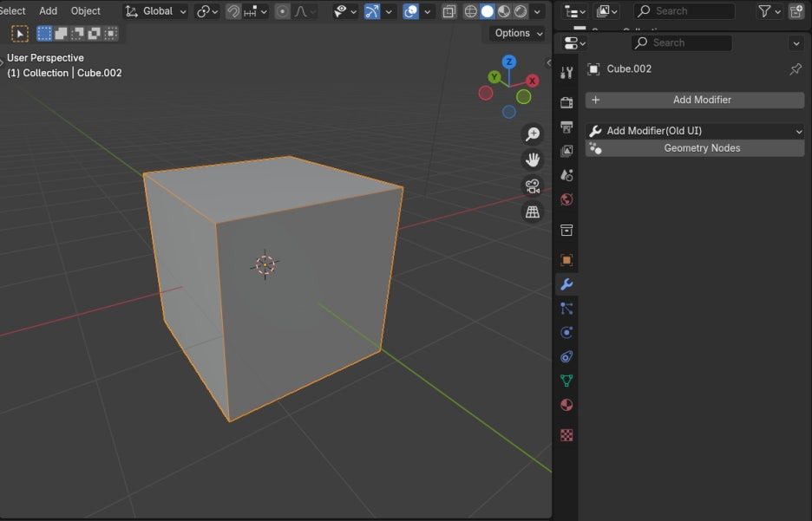Screen dimensions: 812x521
Task: Open the Texture properties tab
Action: point(566,435)
